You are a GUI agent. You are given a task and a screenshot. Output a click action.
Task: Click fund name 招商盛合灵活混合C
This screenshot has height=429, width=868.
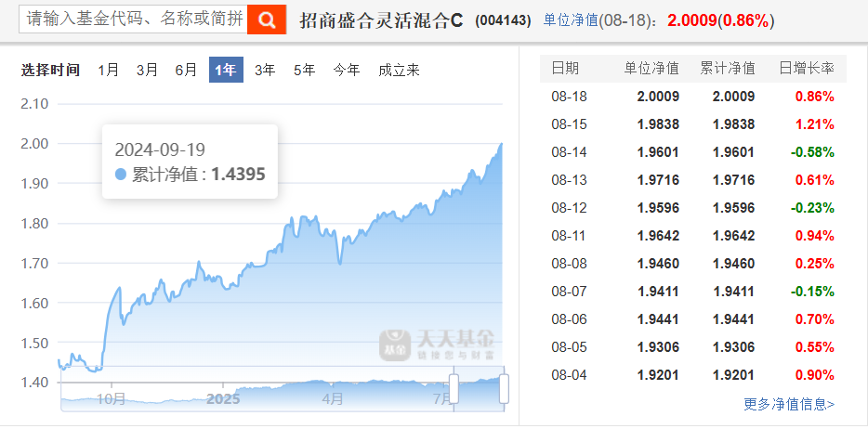[381, 20]
